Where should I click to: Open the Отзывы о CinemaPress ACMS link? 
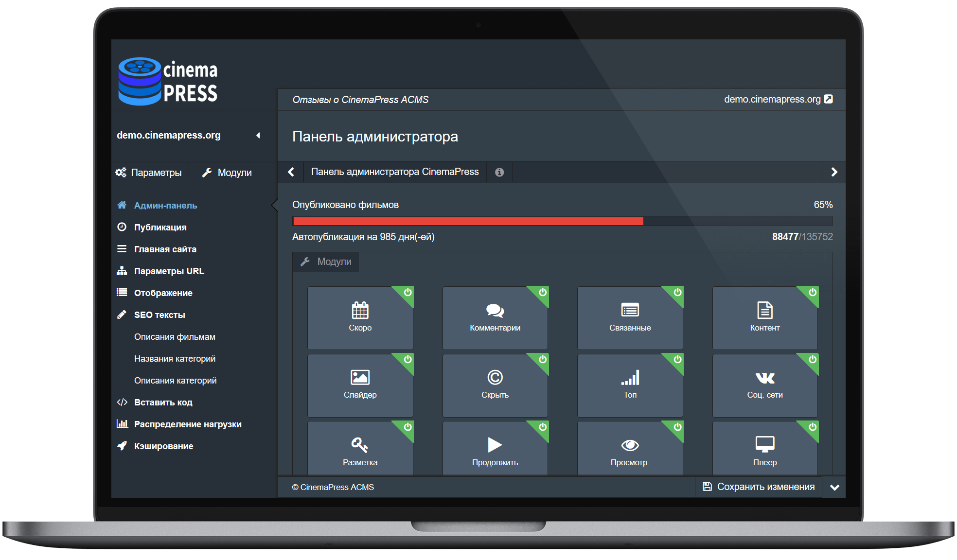[360, 100]
